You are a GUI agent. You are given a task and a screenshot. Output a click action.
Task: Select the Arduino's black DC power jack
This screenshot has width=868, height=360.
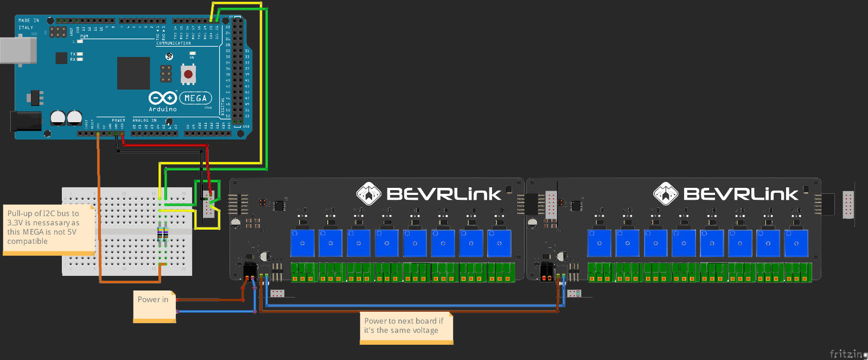click(25, 121)
